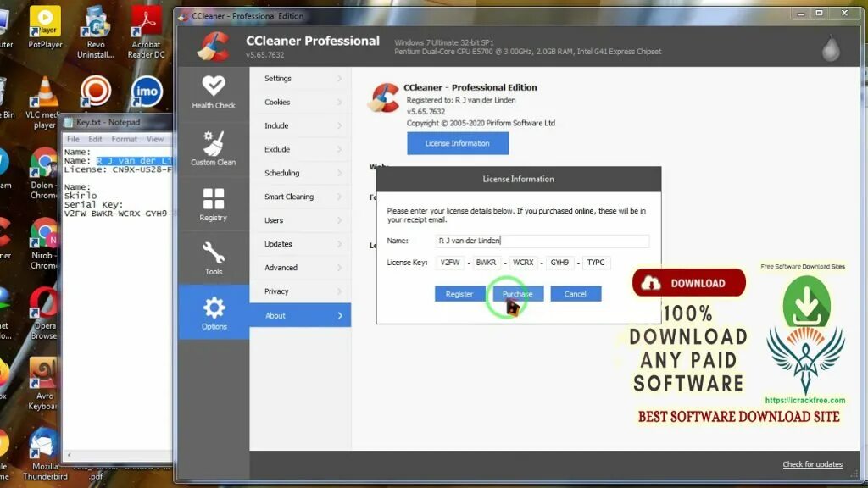Open Nirob Chrome desktop shortcut

(44, 243)
